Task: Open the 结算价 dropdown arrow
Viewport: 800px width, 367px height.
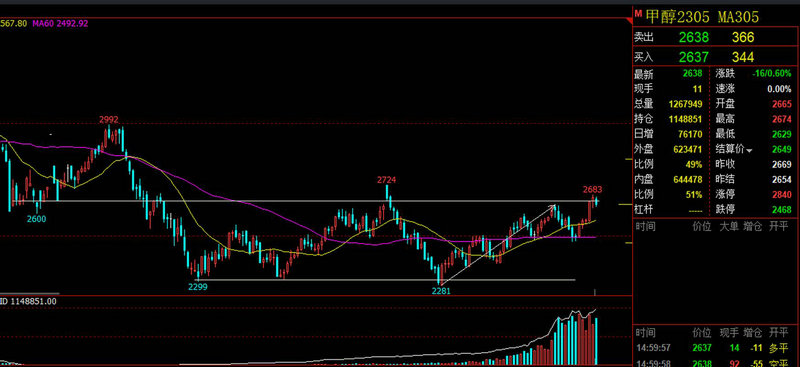Action: pos(750,150)
